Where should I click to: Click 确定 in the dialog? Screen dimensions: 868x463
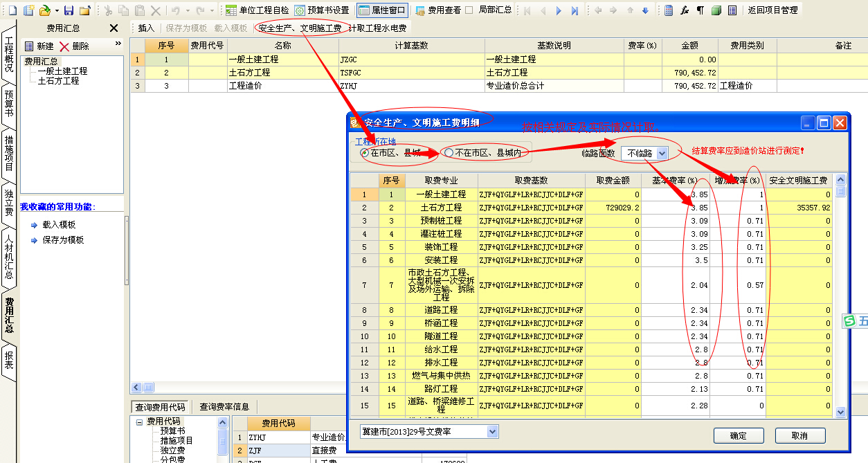click(739, 435)
